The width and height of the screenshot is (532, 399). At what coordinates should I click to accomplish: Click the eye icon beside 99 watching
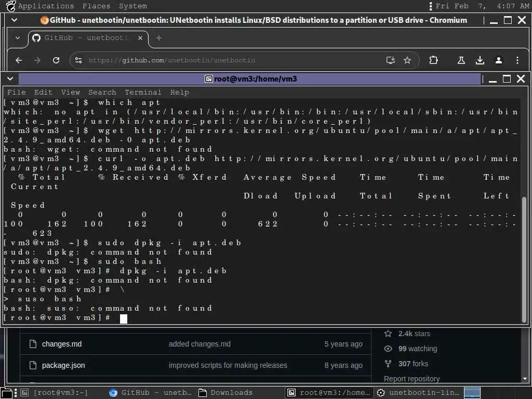point(388,349)
